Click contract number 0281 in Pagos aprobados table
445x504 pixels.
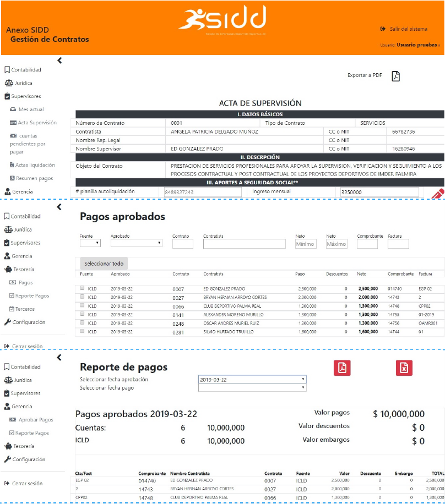pos(178,332)
